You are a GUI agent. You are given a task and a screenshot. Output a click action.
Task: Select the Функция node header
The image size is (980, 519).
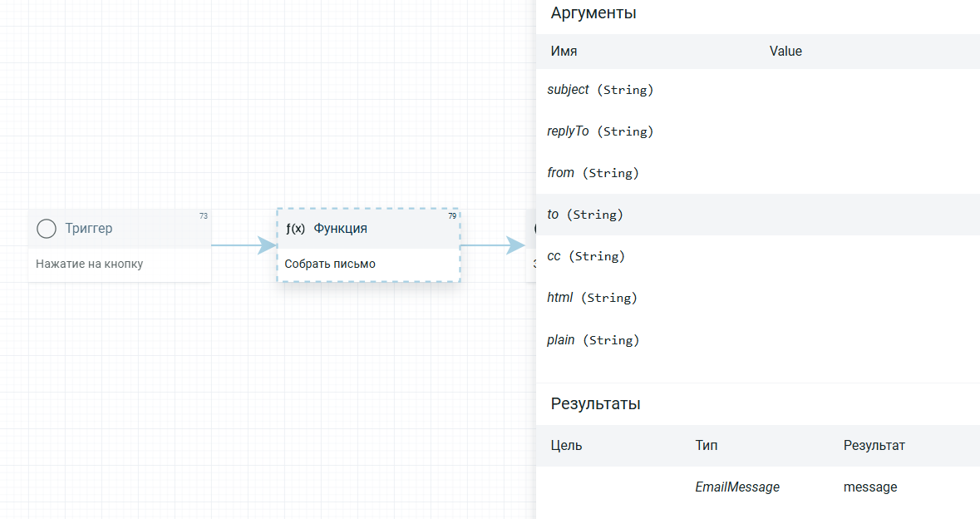[x=369, y=229]
